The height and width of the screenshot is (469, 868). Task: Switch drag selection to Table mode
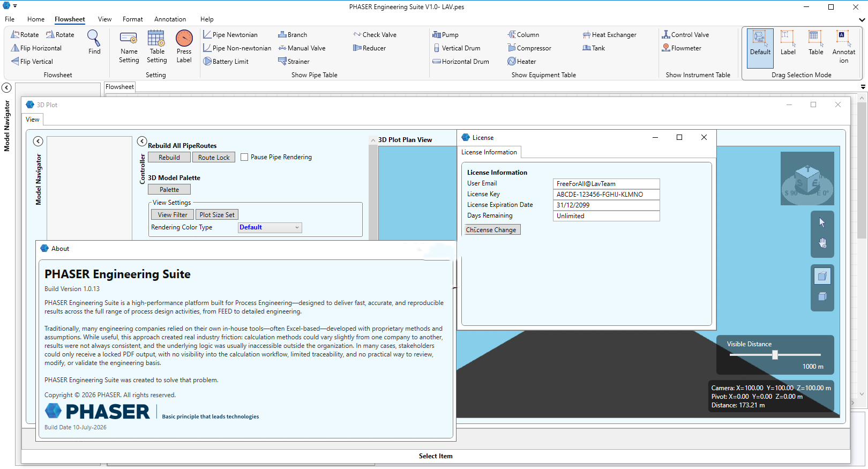click(816, 43)
